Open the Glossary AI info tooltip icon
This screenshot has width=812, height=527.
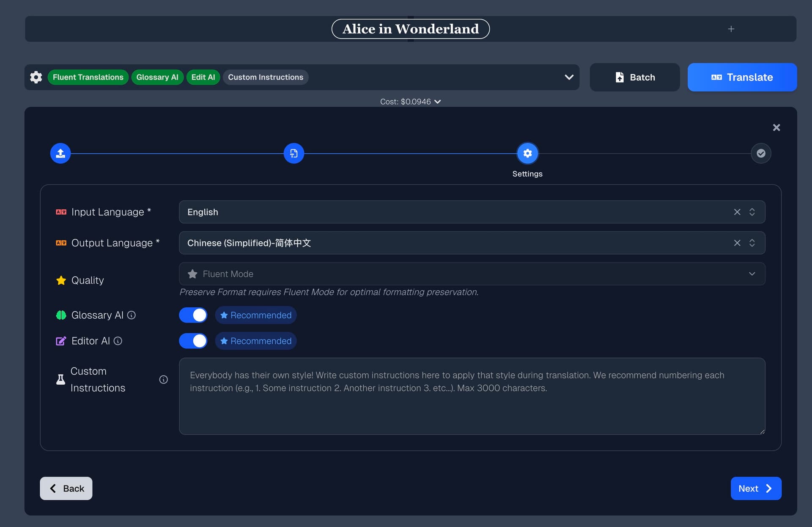pyautogui.click(x=132, y=315)
